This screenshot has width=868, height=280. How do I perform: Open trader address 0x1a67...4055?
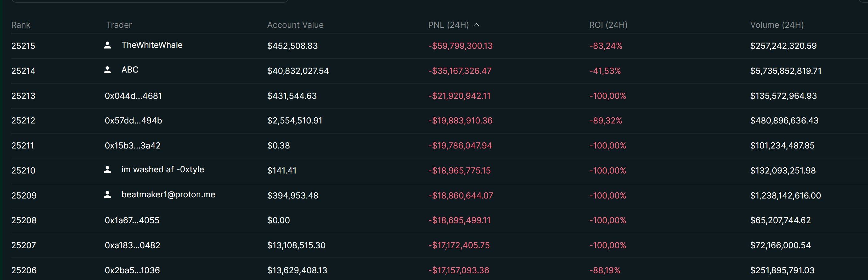coord(132,220)
